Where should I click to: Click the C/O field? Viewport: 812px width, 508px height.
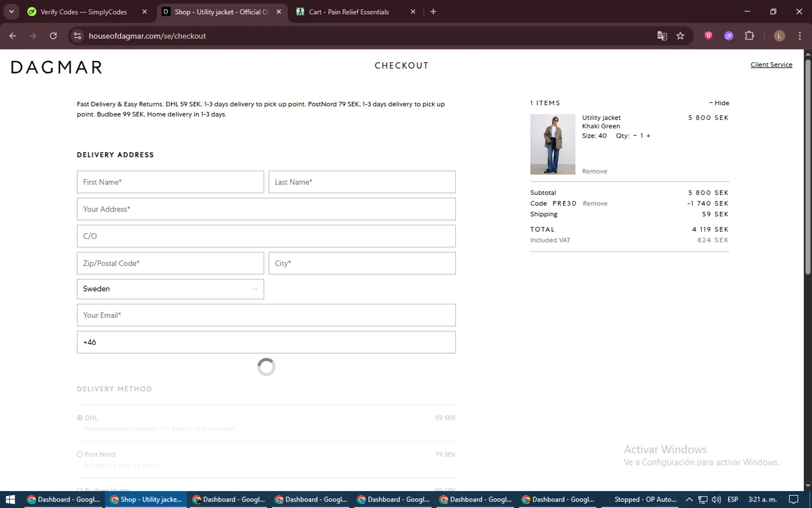266,236
